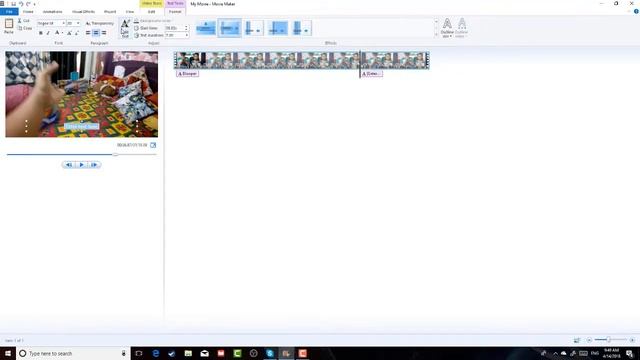Play the video preview

coord(81,164)
